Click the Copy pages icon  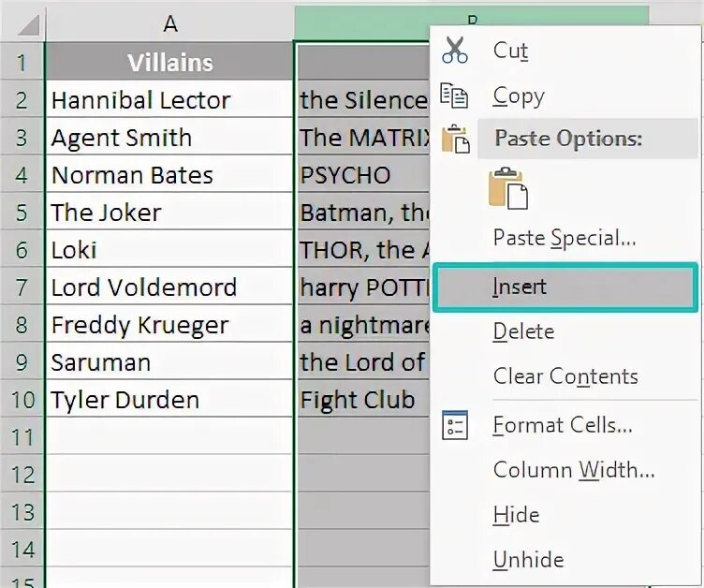(x=455, y=96)
